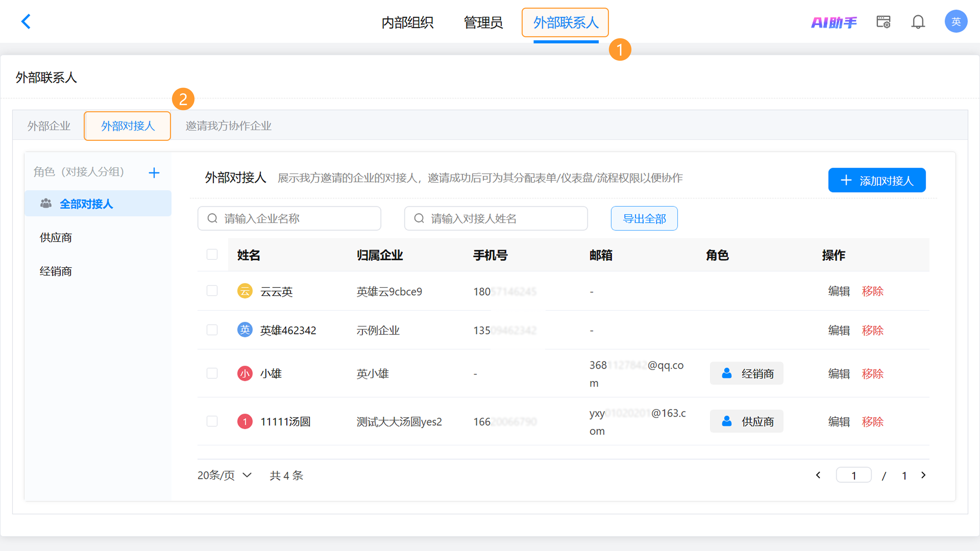980x551 pixels.
Task: Edit the 11111汤圆 contact
Action: [839, 421]
